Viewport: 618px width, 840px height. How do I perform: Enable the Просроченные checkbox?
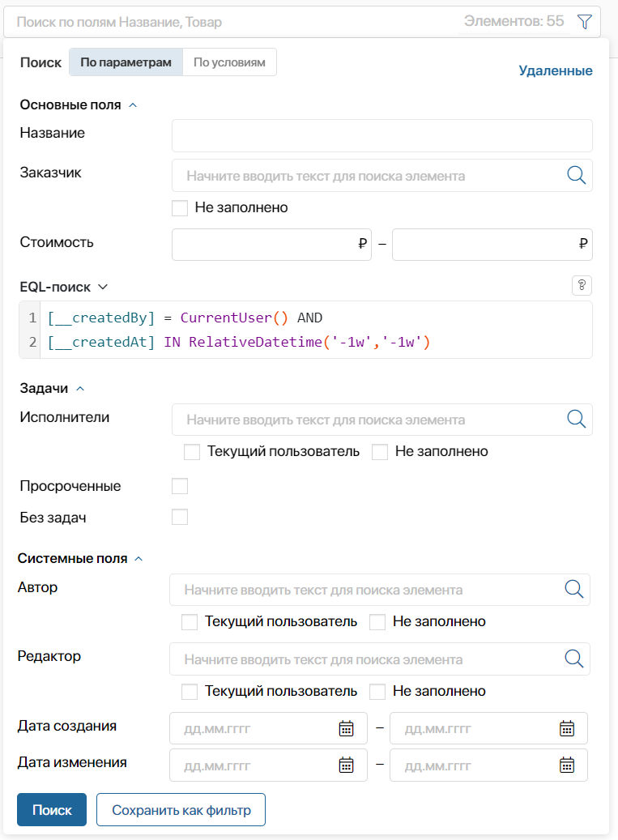pyautogui.click(x=180, y=486)
